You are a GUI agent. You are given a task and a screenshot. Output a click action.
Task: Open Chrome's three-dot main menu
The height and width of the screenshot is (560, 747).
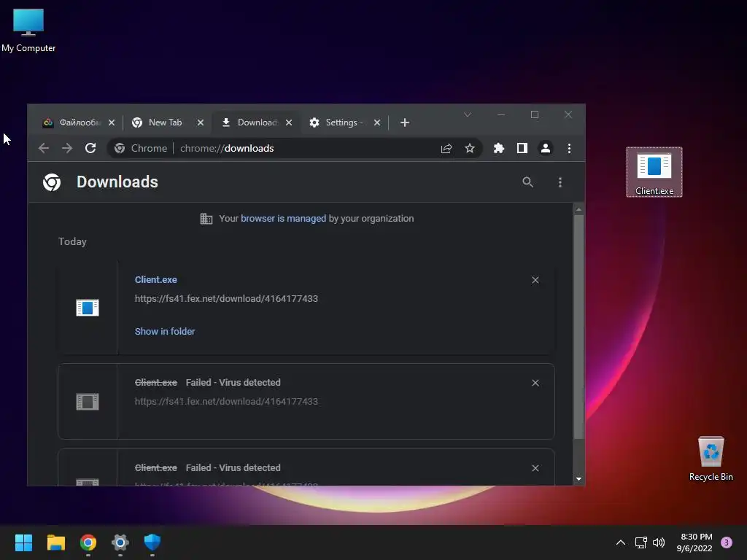(x=569, y=148)
